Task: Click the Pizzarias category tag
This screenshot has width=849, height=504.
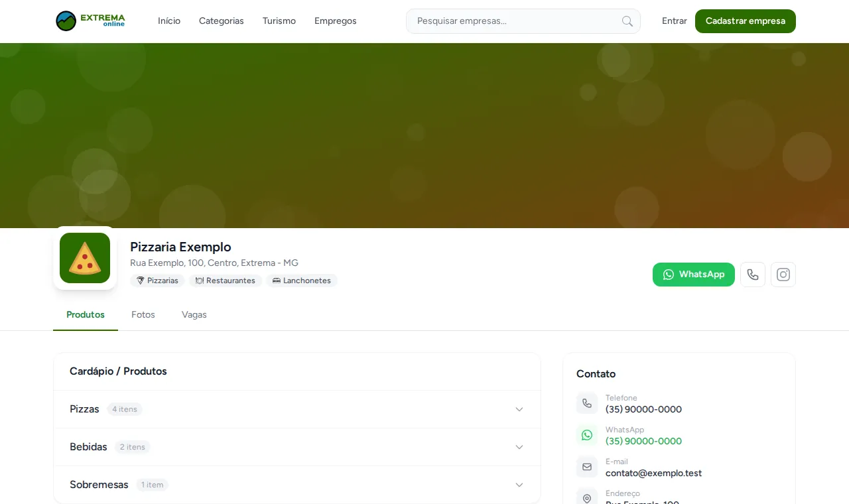Action: tap(157, 281)
